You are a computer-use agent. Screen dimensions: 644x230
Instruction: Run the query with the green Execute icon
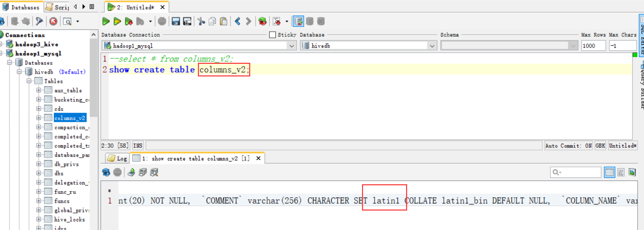tap(106, 21)
